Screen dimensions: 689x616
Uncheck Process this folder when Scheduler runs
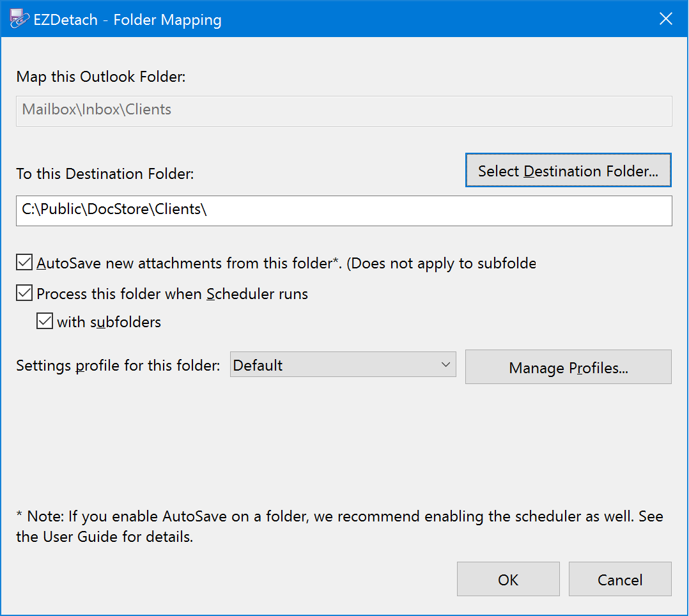[x=24, y=293]
